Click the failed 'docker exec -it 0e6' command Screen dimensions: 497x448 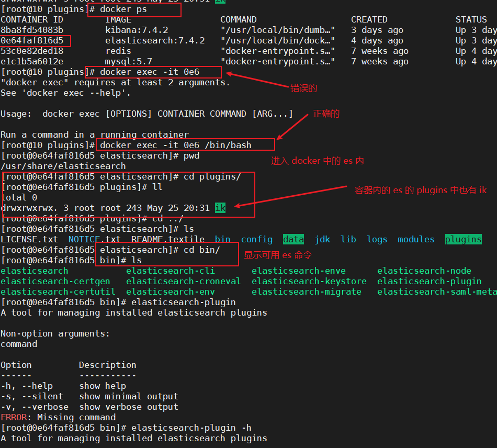150,72
